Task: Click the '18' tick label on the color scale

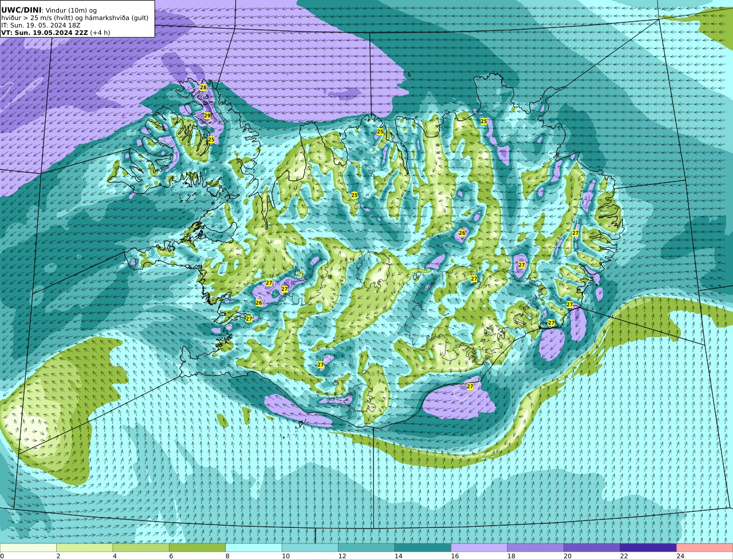Action: click(511, 556)
